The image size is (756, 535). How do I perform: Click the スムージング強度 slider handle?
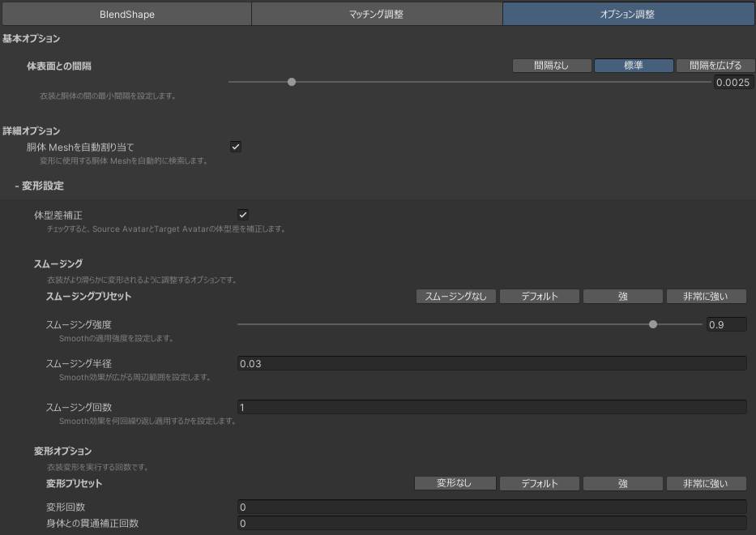653,324
